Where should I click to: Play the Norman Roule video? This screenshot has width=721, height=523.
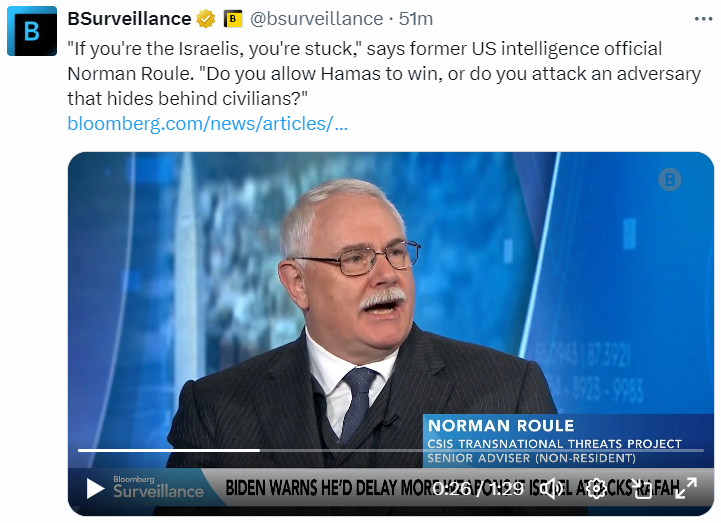click(x=95, y=488)
